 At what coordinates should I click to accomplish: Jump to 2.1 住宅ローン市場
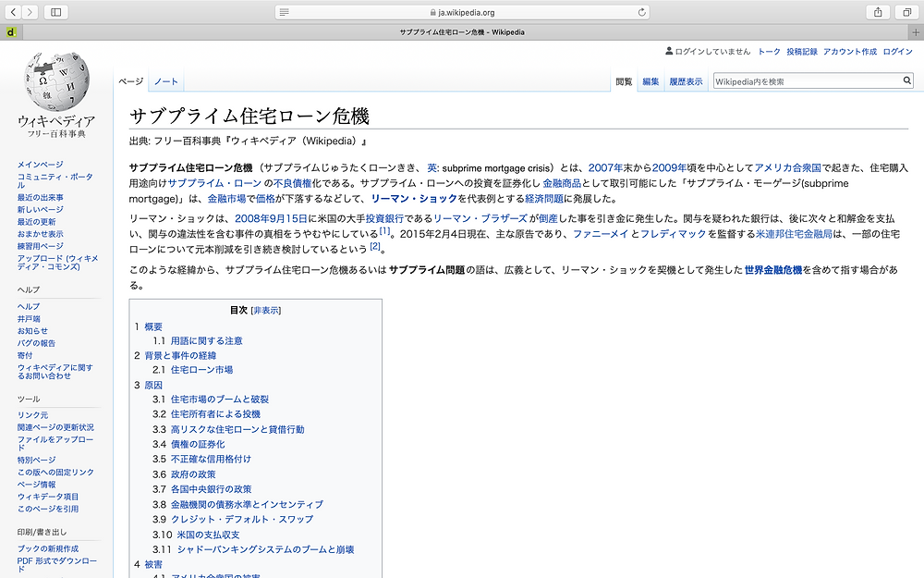(x=193, y=370)
